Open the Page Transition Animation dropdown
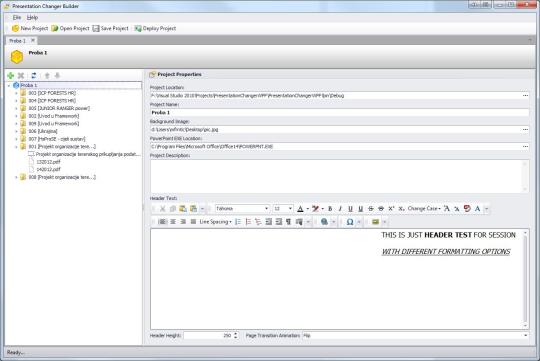Viewport: 540px width, 361px height. 526,336
